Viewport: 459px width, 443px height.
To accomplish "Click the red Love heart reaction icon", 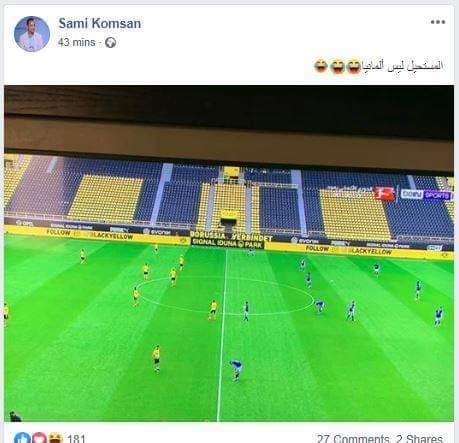I will [x=39, y=437].
